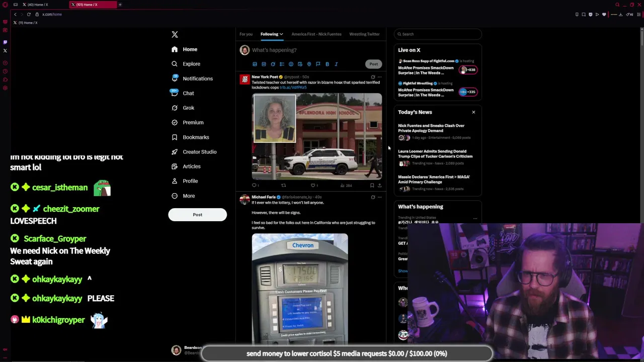
Task: Add a GIF to the post
Action: (264, 64)
